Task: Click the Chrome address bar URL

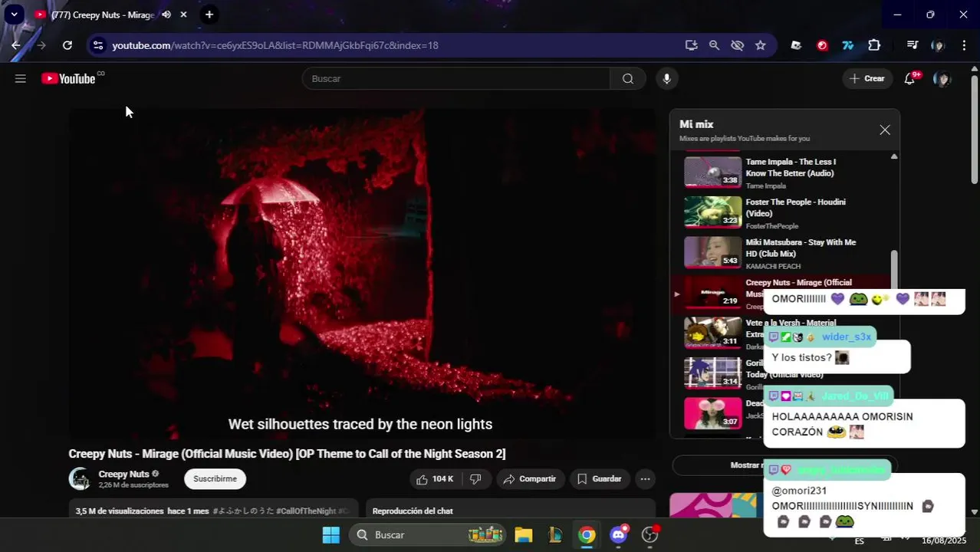Action: [x=275, y=45]
